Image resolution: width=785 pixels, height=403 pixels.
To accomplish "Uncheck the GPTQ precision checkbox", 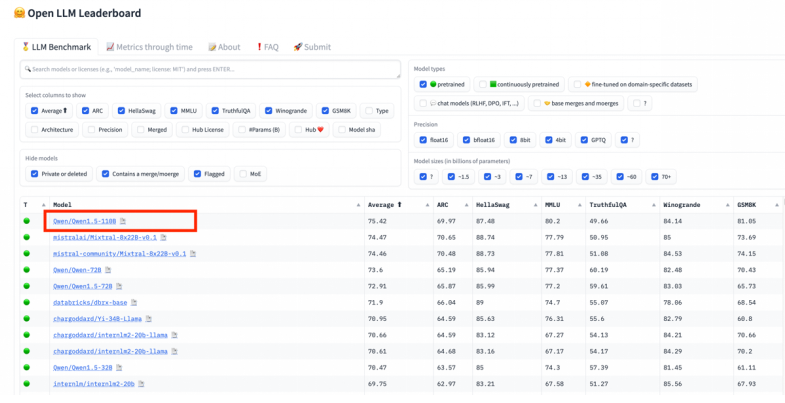I will click(584, 140).
